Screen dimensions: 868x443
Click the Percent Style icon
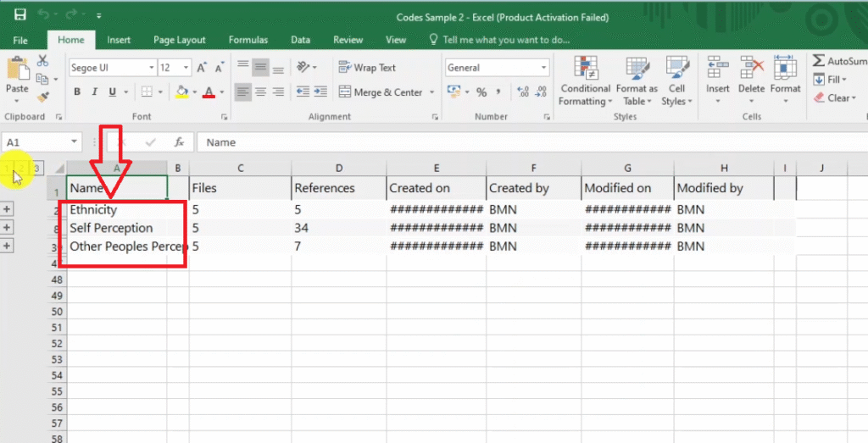pos(481,92)
